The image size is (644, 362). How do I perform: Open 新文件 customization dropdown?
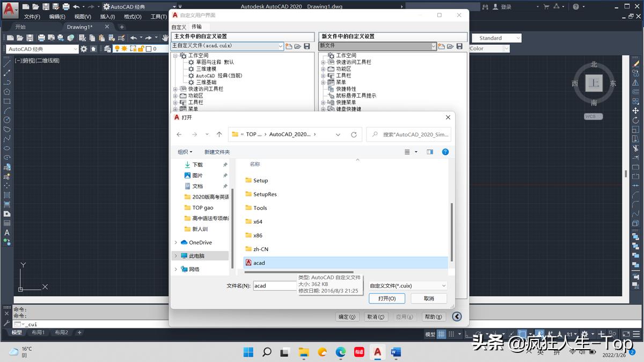pos(434,47)
